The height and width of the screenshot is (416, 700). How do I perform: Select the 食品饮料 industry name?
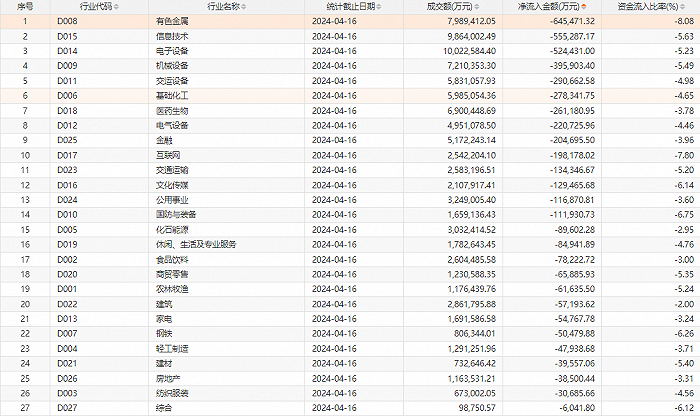pyautogui.click(x=172, y=260)
